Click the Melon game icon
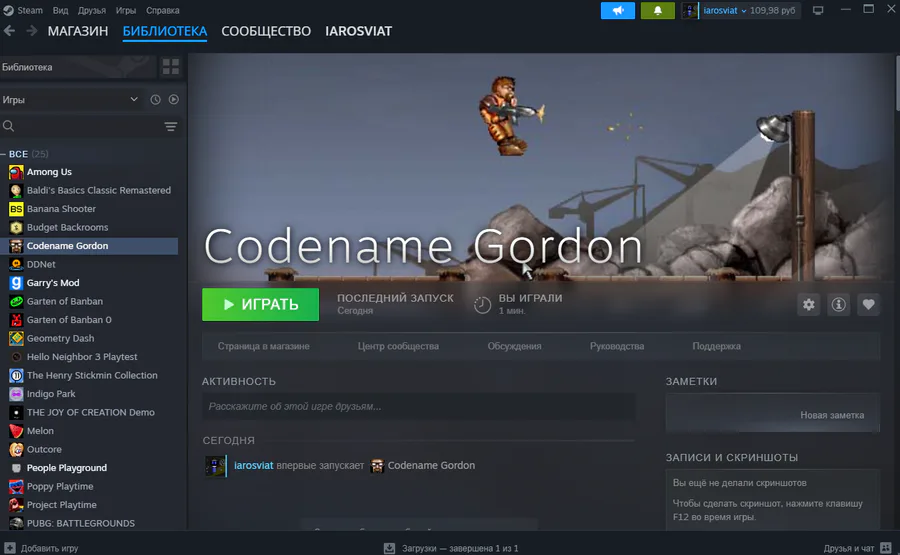Image resolution: width=900 pixels, height=555 pixels. tap(16, 431)
